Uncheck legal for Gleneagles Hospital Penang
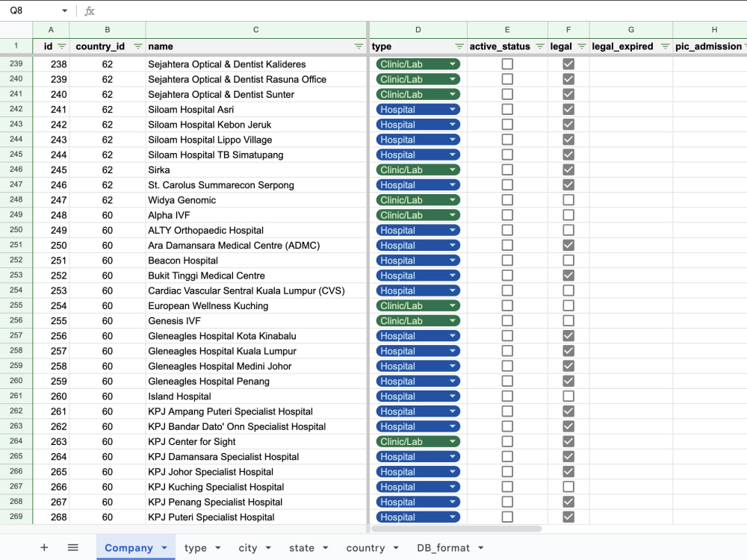This screenshot has height=560, width=747. [x=568, y=381]
